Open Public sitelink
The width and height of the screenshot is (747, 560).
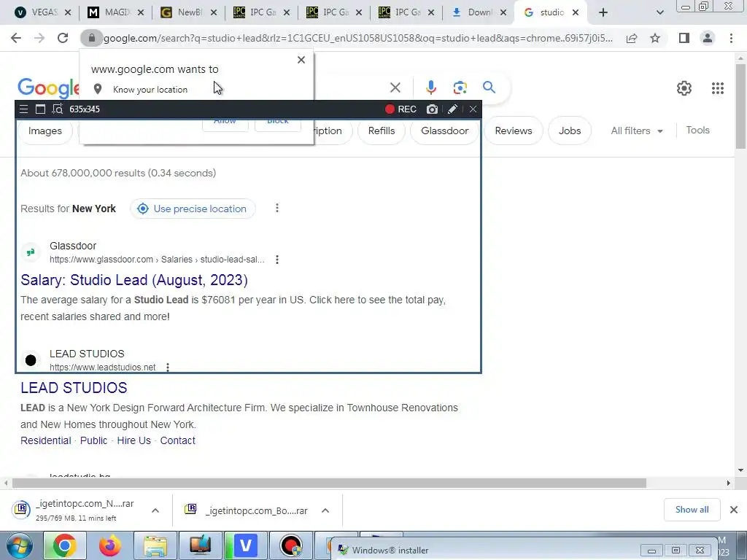(x=94, y=440)
